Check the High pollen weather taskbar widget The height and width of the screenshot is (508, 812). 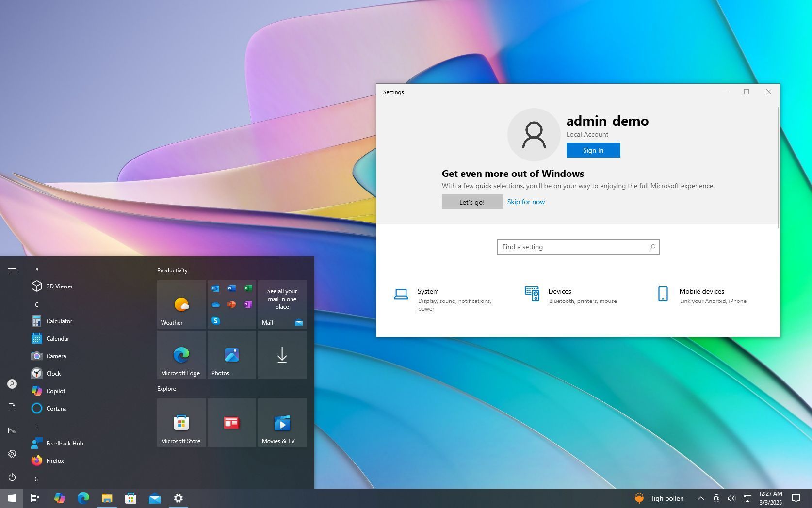click(x=660, y=498)
